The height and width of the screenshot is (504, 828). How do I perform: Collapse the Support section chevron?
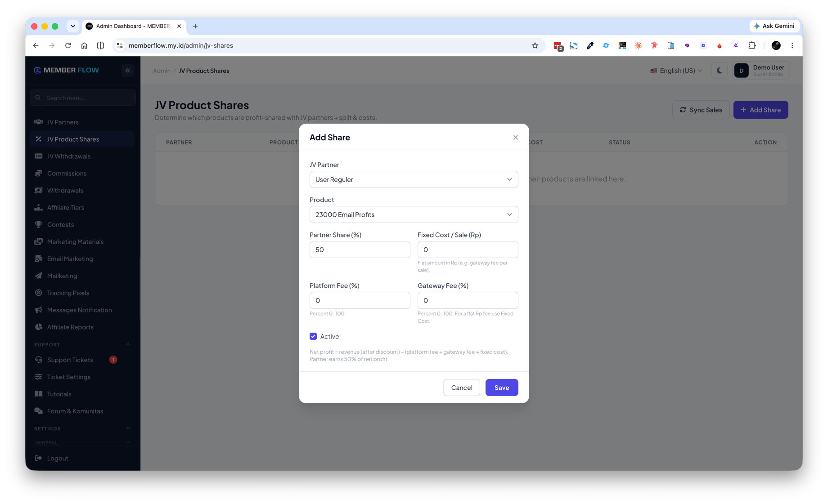coord(128,344)
